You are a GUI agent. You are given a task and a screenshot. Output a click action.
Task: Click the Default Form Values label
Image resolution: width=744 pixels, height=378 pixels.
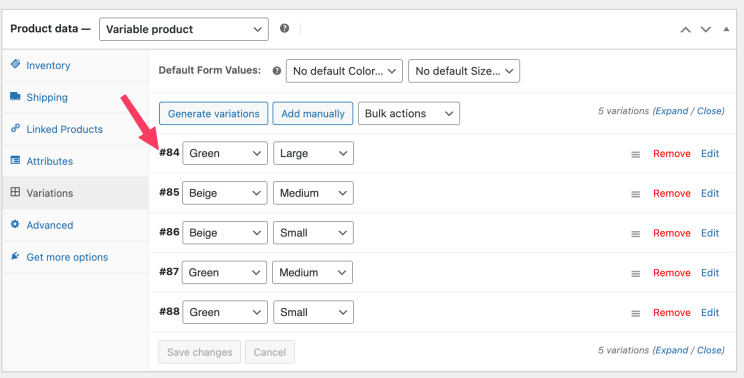pos(210,71)
